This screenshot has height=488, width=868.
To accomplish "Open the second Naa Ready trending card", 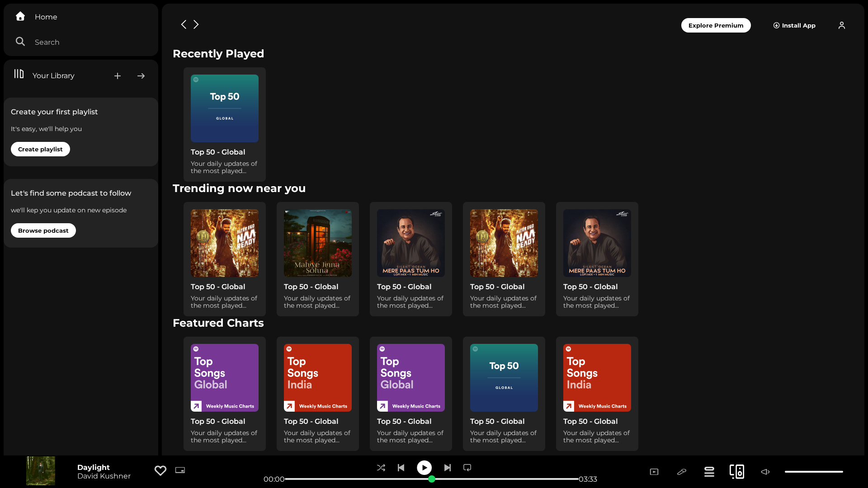I will [x=504, y=259].
